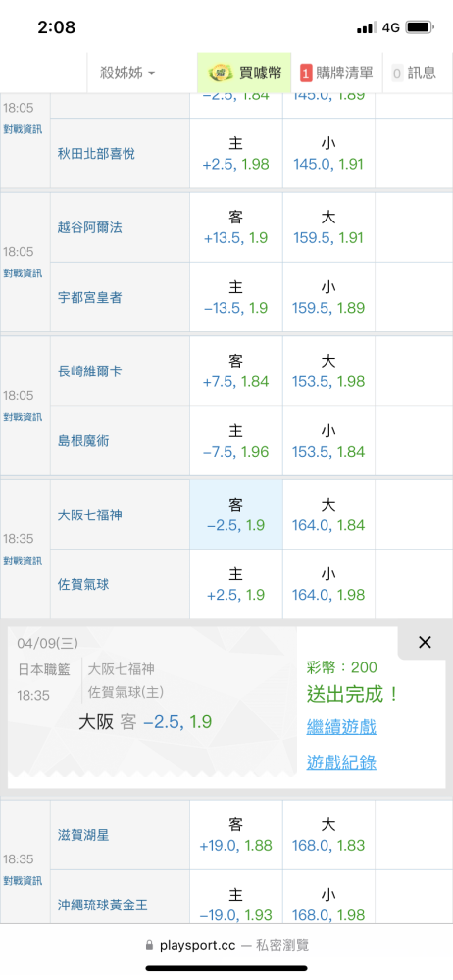453x980 pixels.
Task: Click the 繼續遊戲 link
Action: point(341,727)
